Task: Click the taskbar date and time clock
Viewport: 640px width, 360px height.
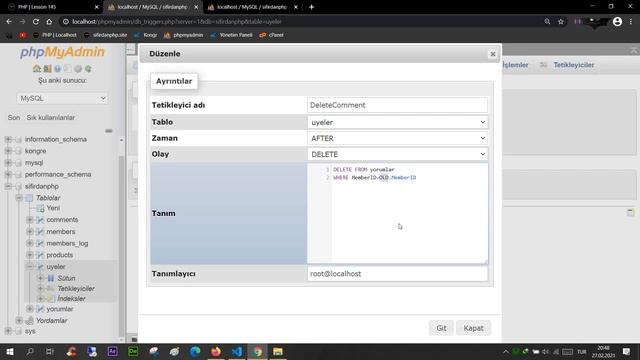Action: click(603, 352)
